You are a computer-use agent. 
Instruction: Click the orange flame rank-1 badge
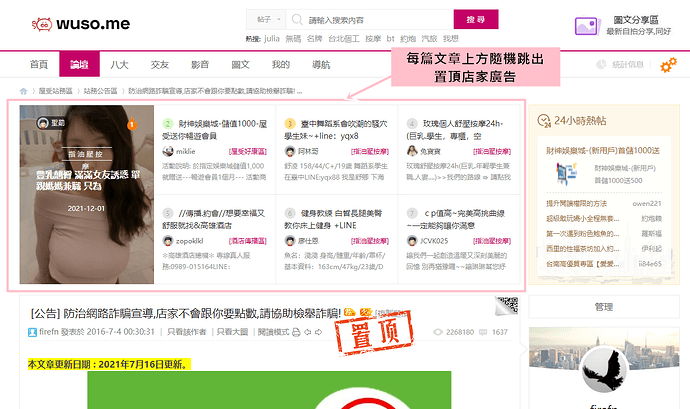132,124
